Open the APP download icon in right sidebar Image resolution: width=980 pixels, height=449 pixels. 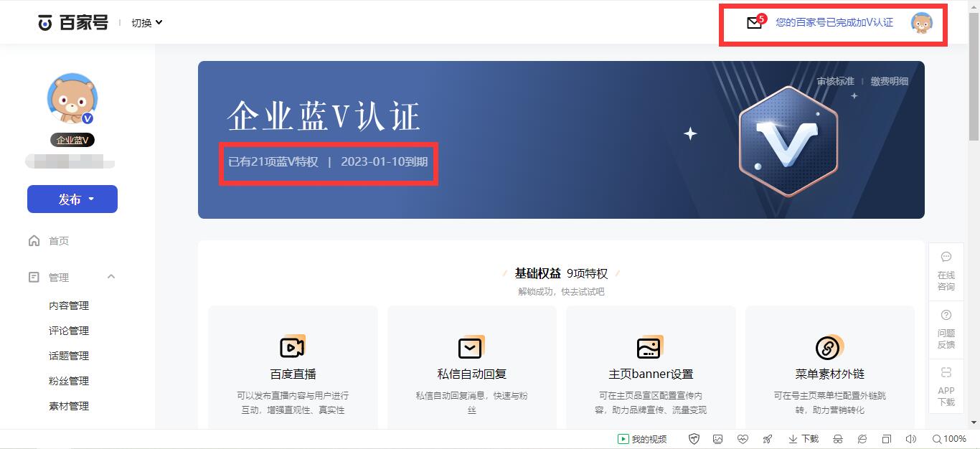pyautogui.click(x=946, y=371)
